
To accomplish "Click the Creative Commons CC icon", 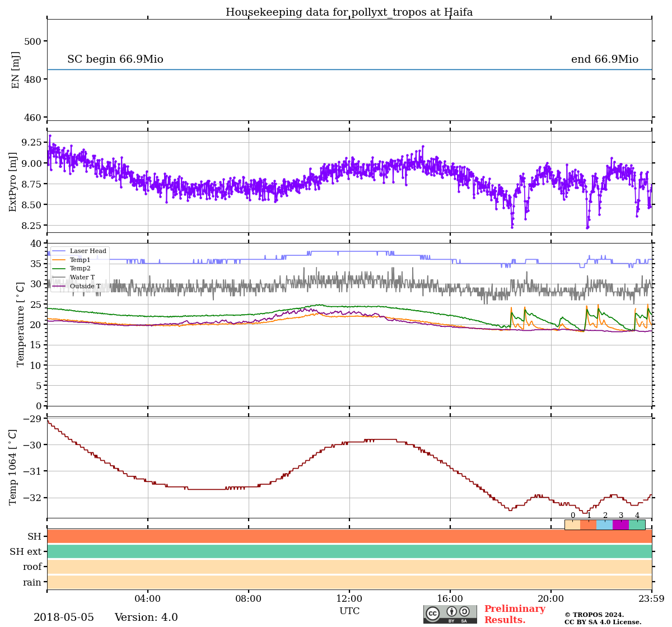I will coord(433,613).
